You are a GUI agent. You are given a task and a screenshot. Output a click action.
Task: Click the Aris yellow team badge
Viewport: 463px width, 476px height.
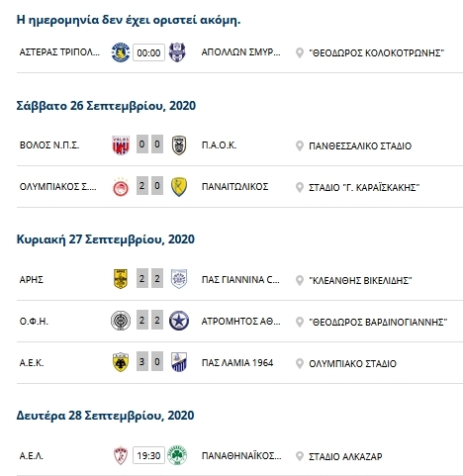click(121, 279)
